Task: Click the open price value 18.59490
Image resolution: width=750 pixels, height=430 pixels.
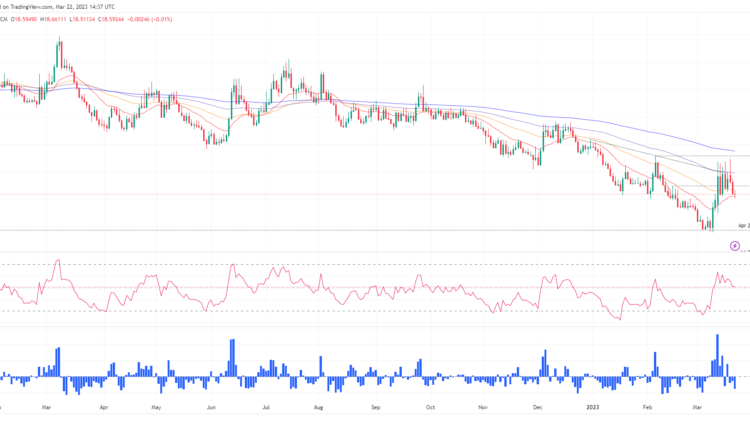Action: coord(27,18)
